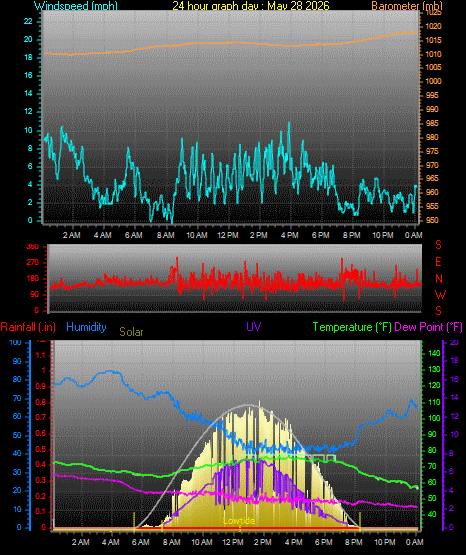Click the red E compass letter

[x=438, y=262]
